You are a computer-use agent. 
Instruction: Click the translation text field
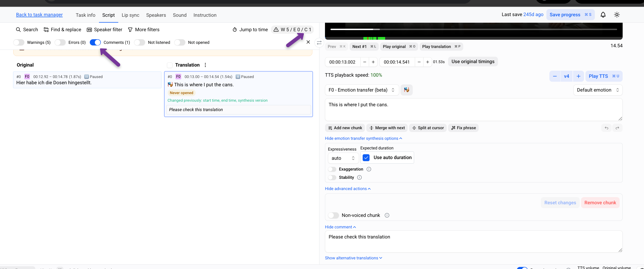point(474,110)
